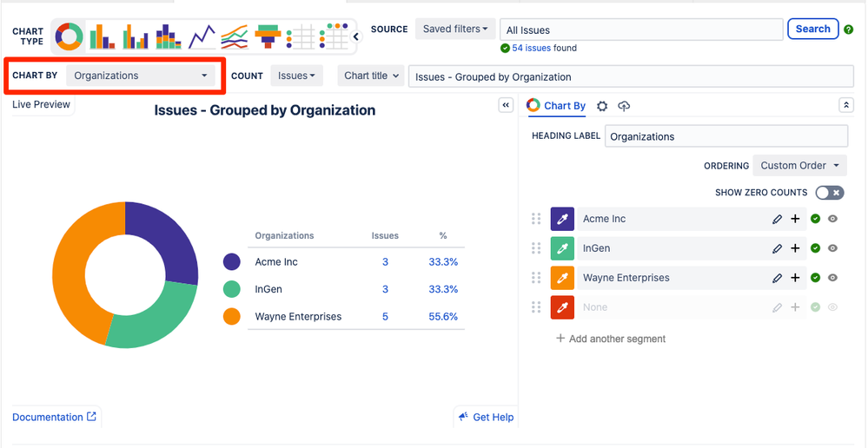Click the Wayne Enterprises drag handle
868x448 pixels.
point(536,278)
